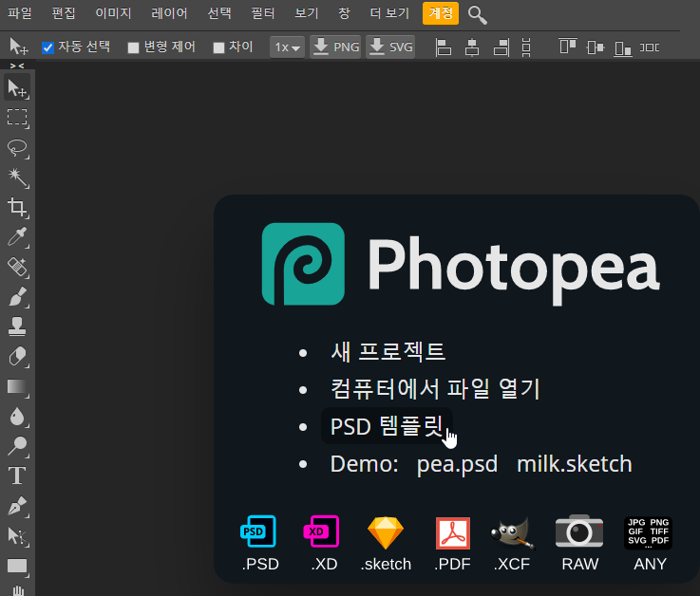Select the Move tool in the toolbox

point(17,88)
